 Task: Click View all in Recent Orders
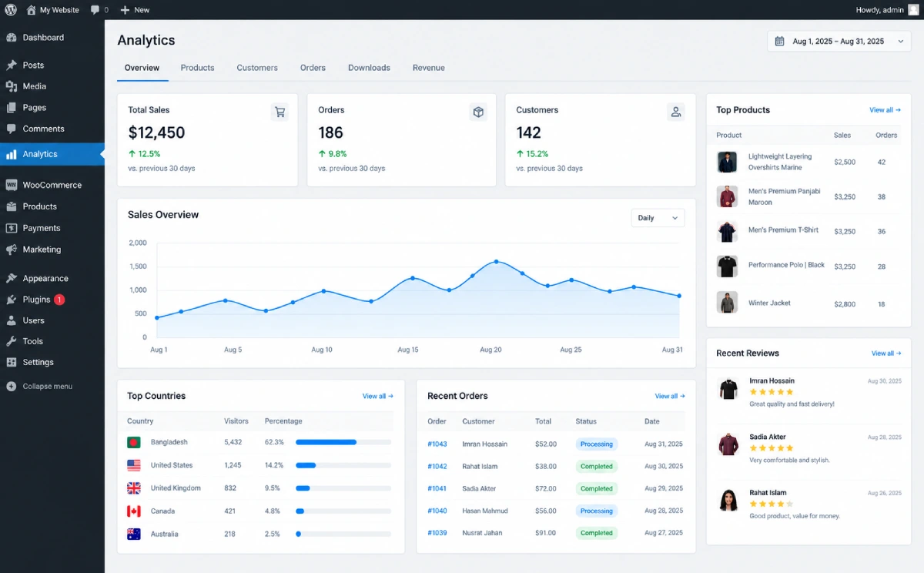point(670,396)
